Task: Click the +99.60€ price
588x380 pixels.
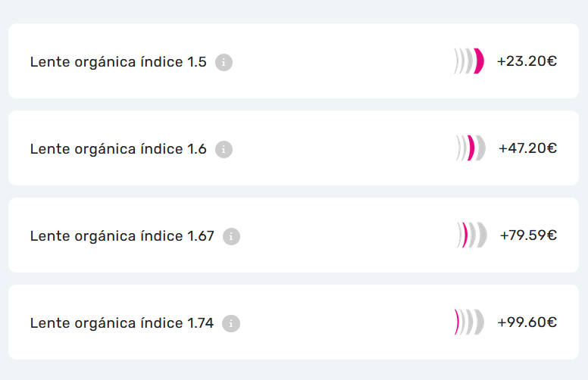Action: point(527,322)
